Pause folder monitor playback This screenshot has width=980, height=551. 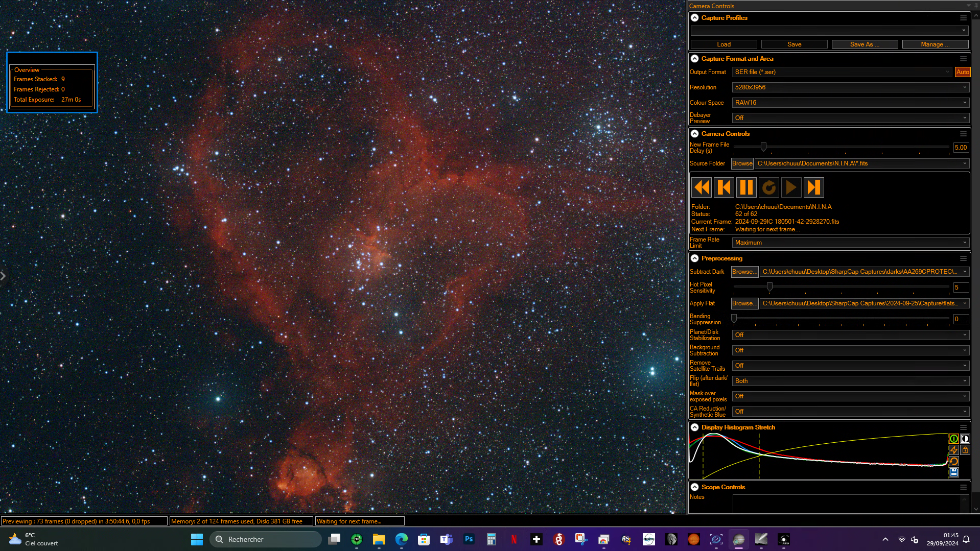(746, 187)
